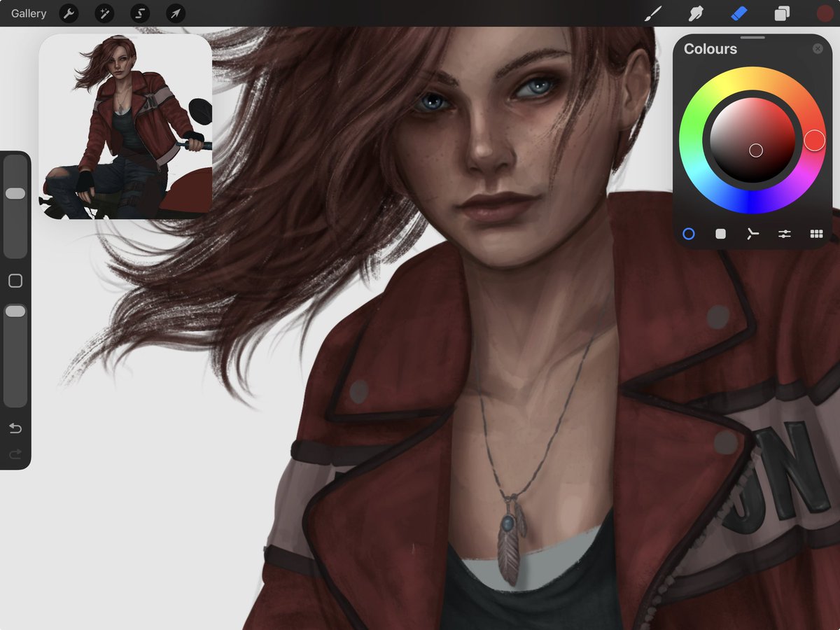The image size is (840, 630).
Task: Switch to Harmony colour tab
Action: (x=752, y=234)
